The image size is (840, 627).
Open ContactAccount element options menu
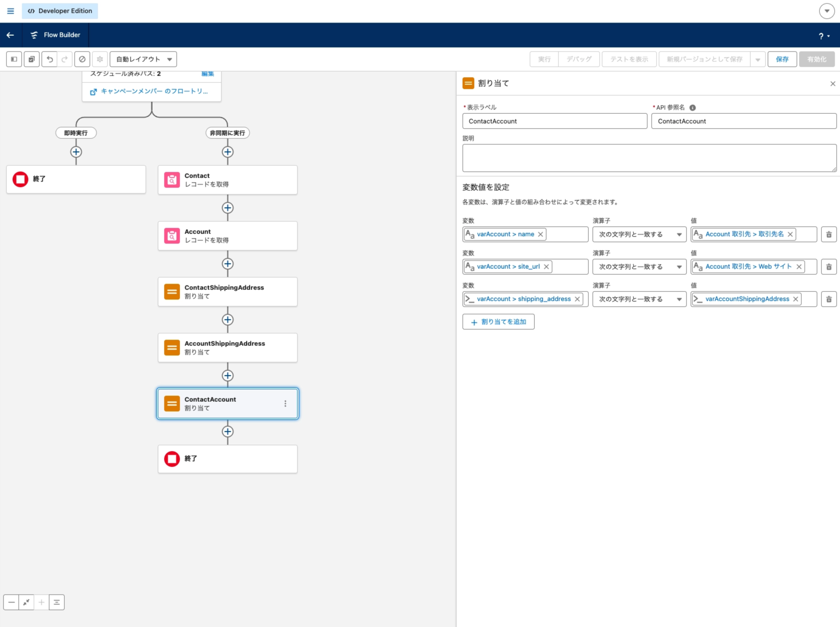pos(285,404)
